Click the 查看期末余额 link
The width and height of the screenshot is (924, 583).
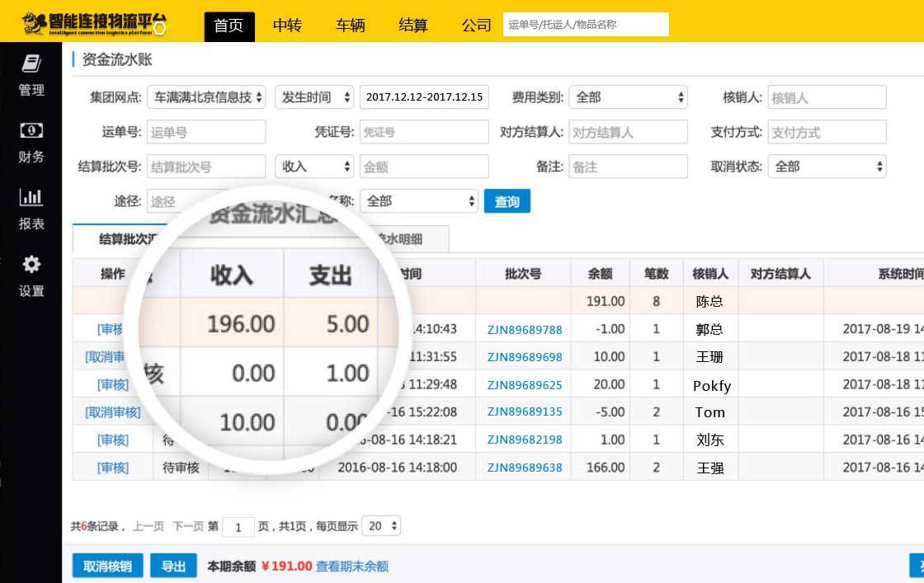pyautogui.click(x=352, y=567)
